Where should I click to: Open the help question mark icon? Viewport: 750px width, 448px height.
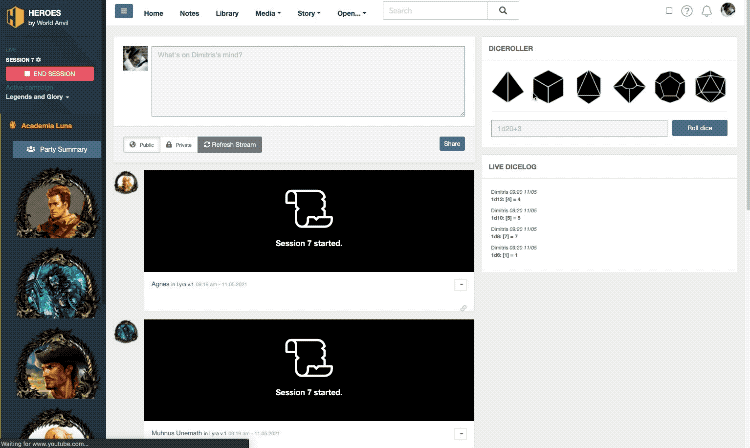pyautogui.click(x=687, y=11)
